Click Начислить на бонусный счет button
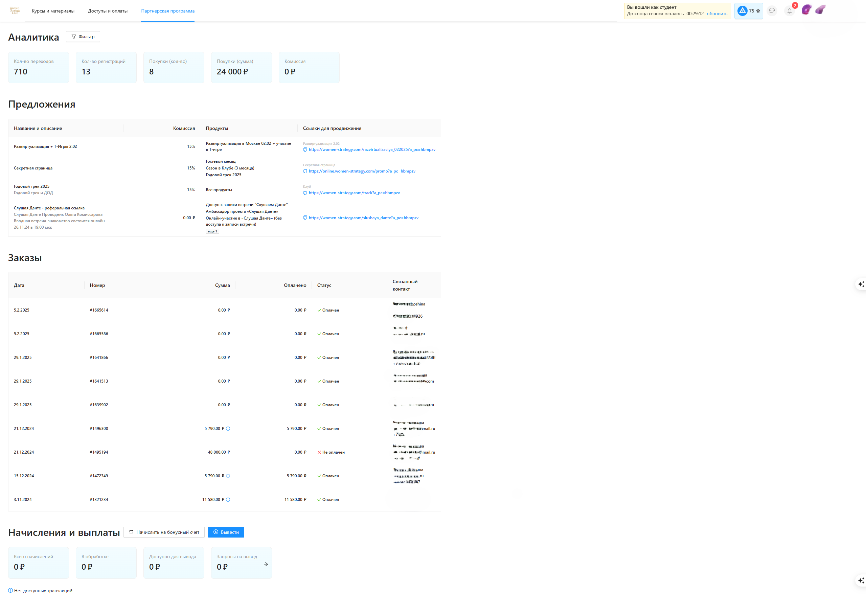The height and width of the screenshot is (616, 866). (x=164, y=532)
